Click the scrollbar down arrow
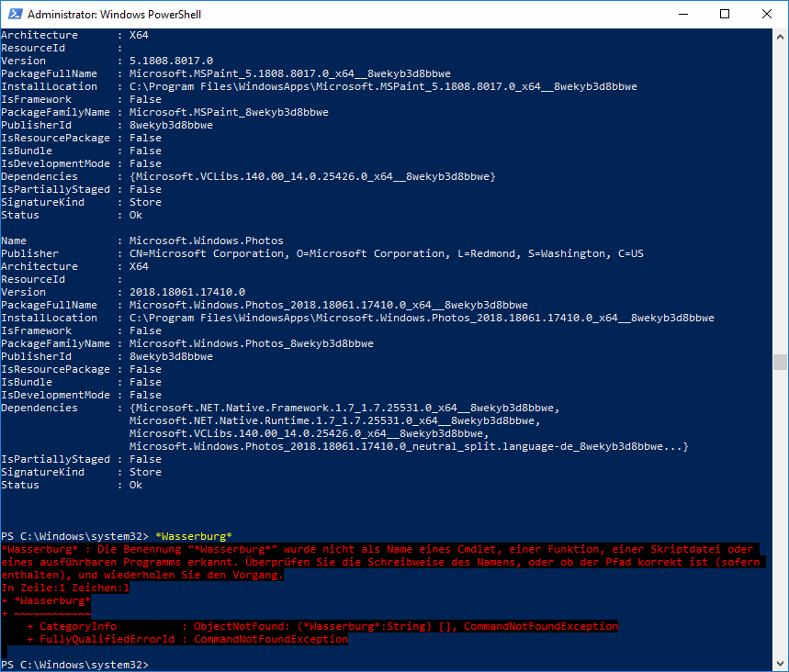The image size is (789, 672). [x=780, y=664]
